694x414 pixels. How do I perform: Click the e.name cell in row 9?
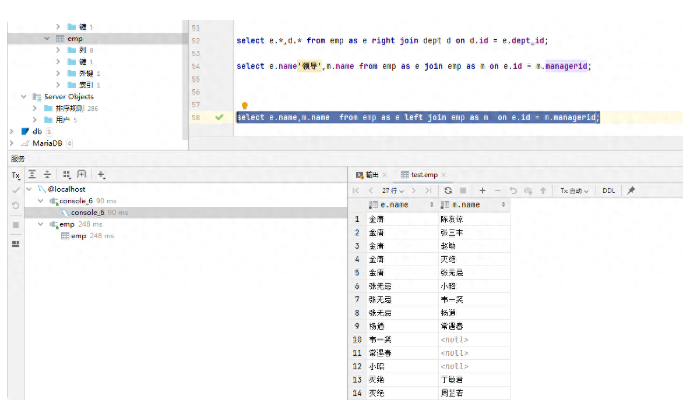(402, 326)
